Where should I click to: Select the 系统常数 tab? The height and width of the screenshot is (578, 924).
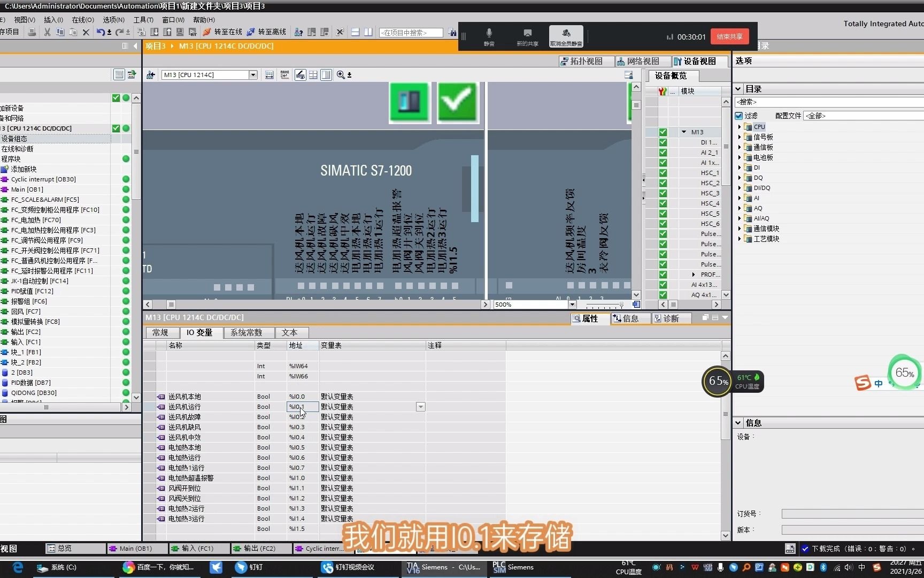[x=248, y=333]
